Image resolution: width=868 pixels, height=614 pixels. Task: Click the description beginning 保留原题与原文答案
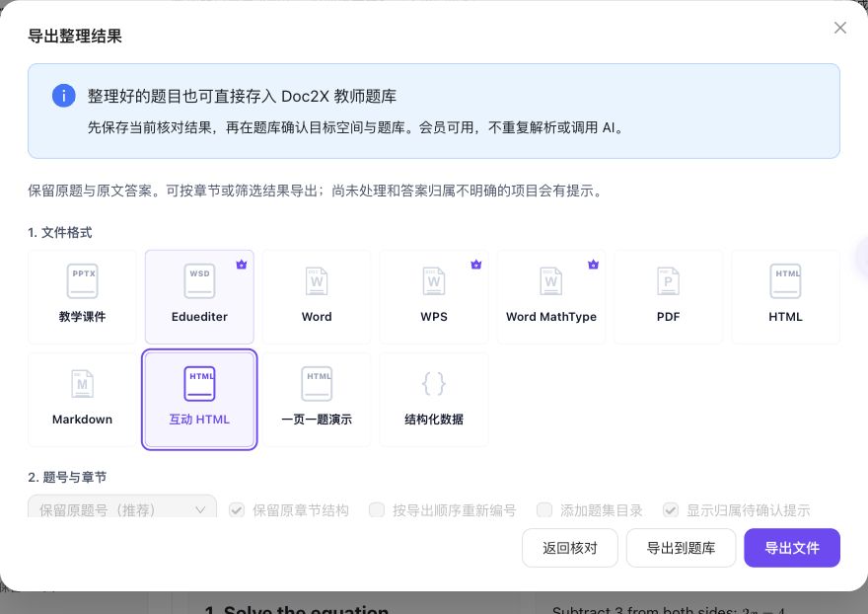coord(316,192)
